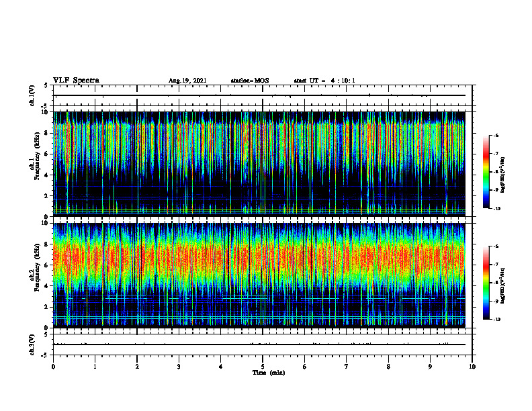The image size is (532, 411).
Task: Click the "VLF Spectra" title text
Action: (x=76, y=81)
